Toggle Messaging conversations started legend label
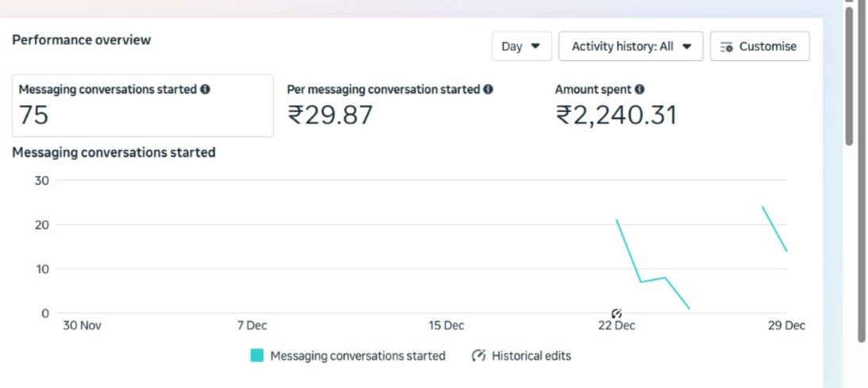 [358, 355]
